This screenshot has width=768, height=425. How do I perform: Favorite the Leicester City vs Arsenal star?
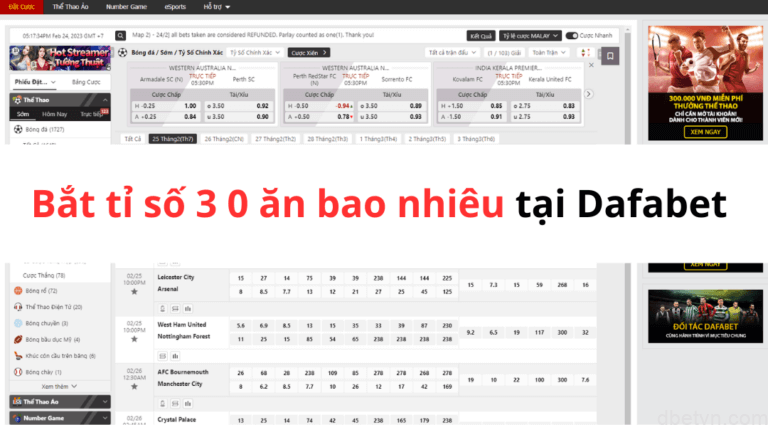[134, 292]
